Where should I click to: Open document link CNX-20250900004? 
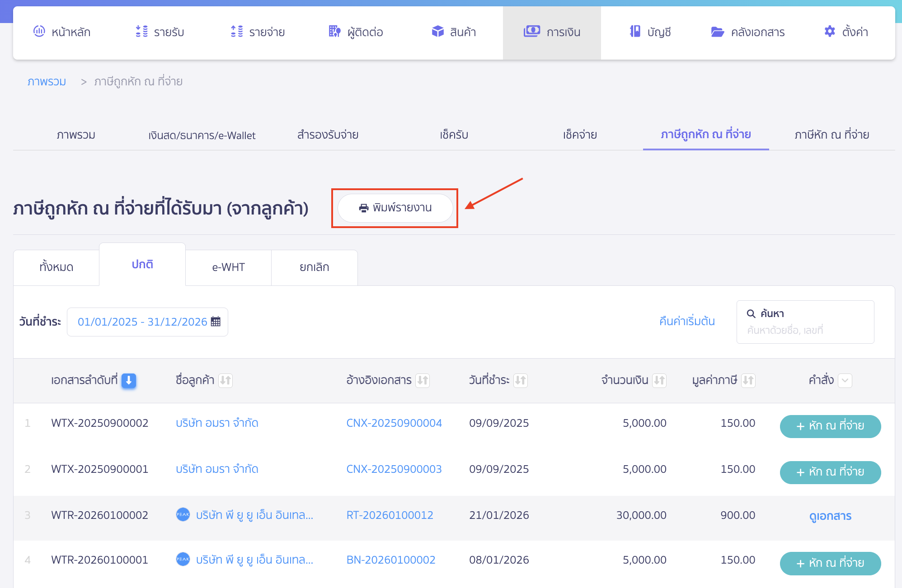[x=394, y=423]
